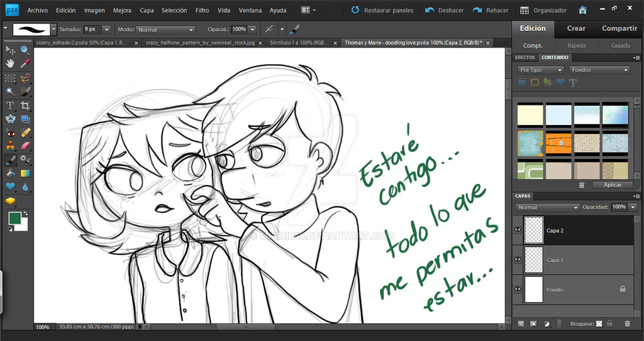Screen dimensions: 644x341
Task: Select the Crop tool
Action: click(25, 106)
